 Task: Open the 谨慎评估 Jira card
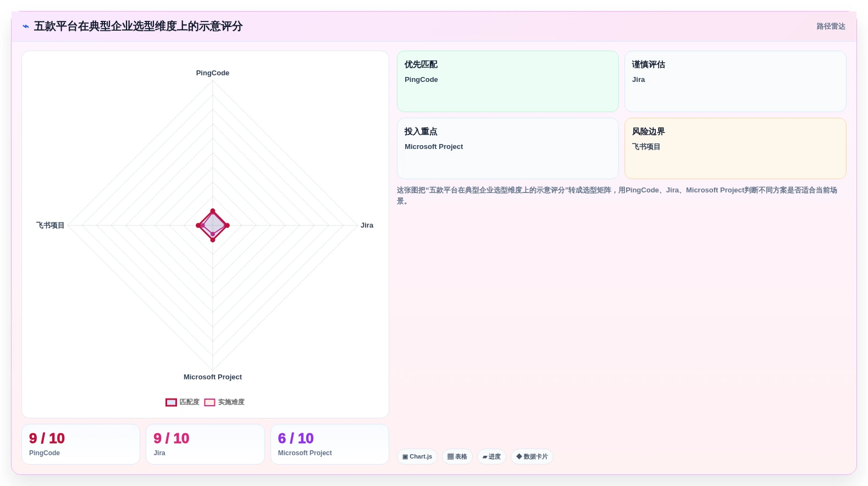click(x=736, y=81)
